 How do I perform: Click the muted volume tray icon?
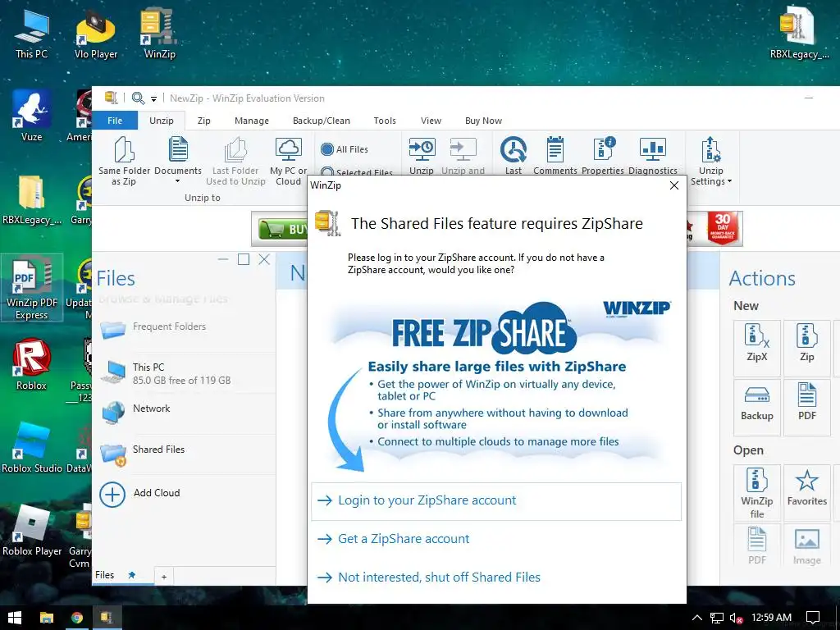[736, 619]
